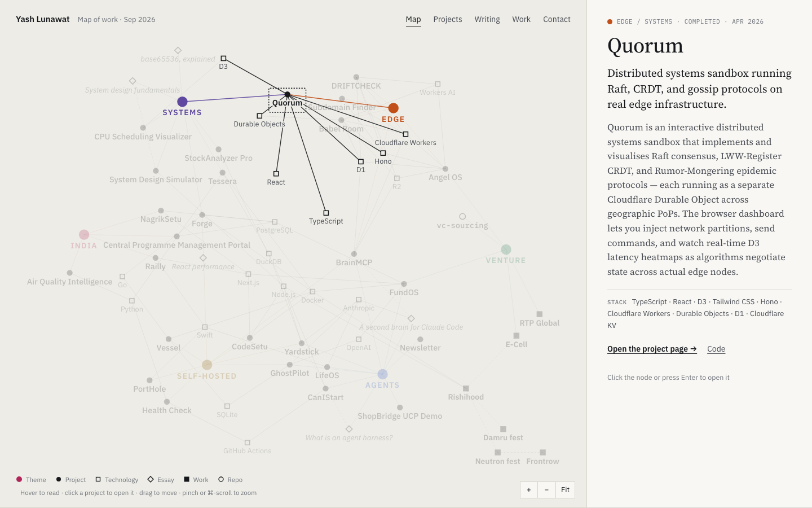
Task: Select the Yardstick project node
Action: coord(302,343)
